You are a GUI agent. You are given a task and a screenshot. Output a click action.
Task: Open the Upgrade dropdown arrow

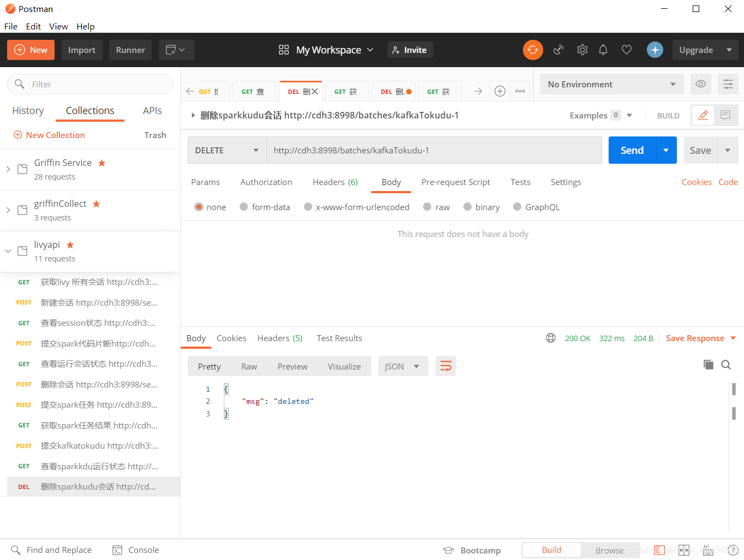point(729,50)
